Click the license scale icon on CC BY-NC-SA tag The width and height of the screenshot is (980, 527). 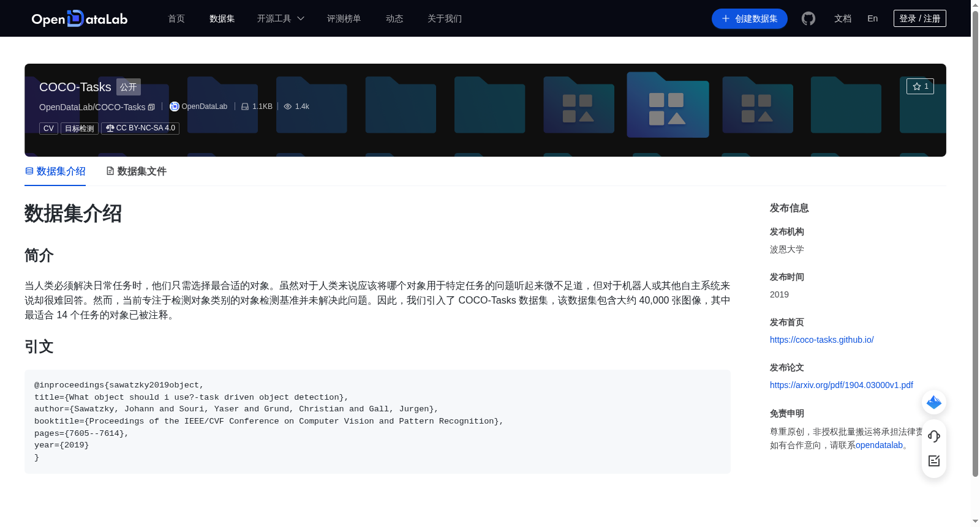(110, 128)
